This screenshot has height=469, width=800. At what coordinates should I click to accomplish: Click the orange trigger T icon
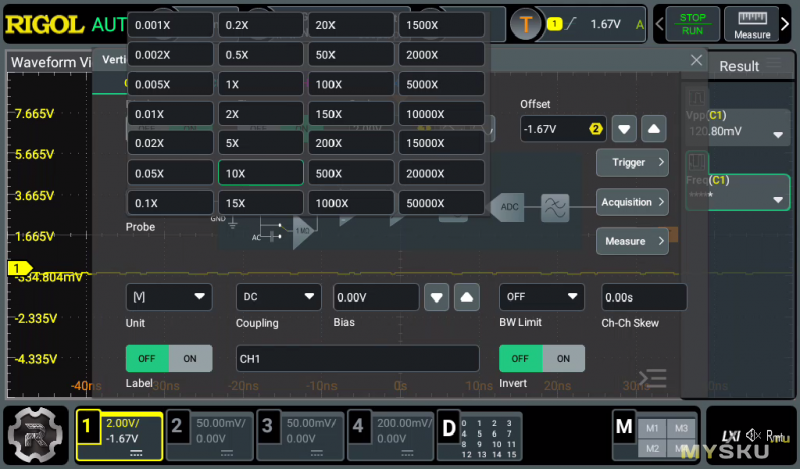tap(523, 24)
